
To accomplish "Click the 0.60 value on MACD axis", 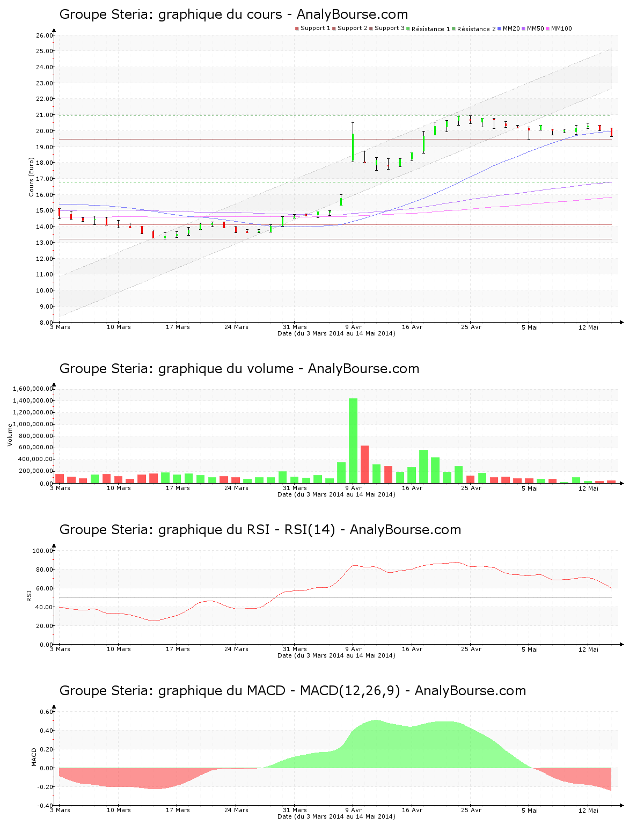I will [x=47, y=712].
